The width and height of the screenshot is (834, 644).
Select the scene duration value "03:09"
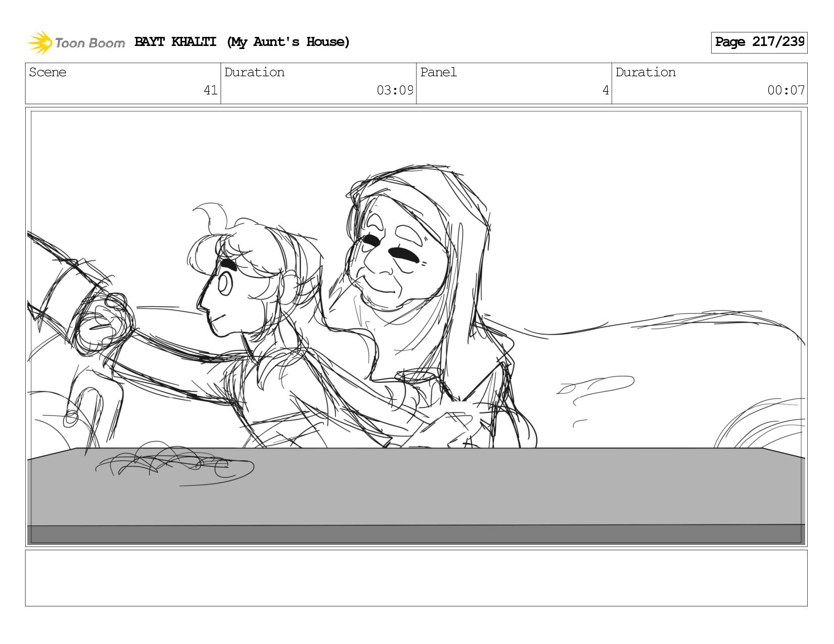tap(395, 90)
